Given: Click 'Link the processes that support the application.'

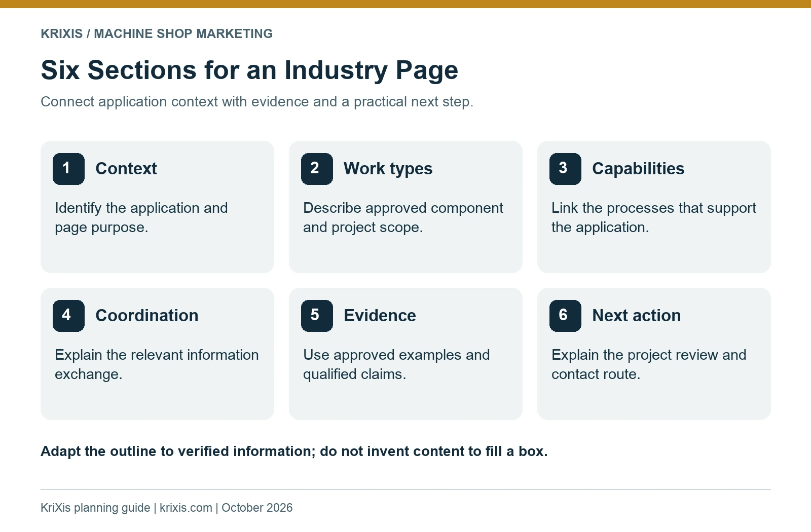Looking at the screenshot, I should pyautogui.click(x=654, y=217).
